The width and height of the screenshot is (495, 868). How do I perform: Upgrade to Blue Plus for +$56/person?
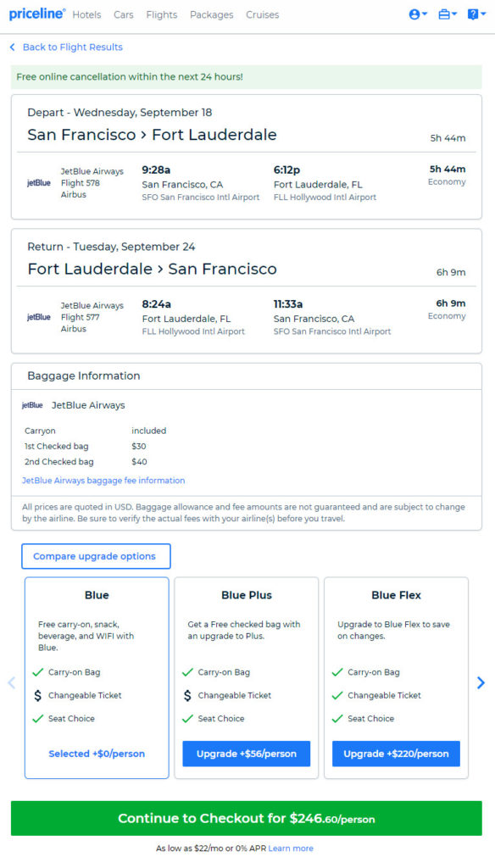coord(247,754)
